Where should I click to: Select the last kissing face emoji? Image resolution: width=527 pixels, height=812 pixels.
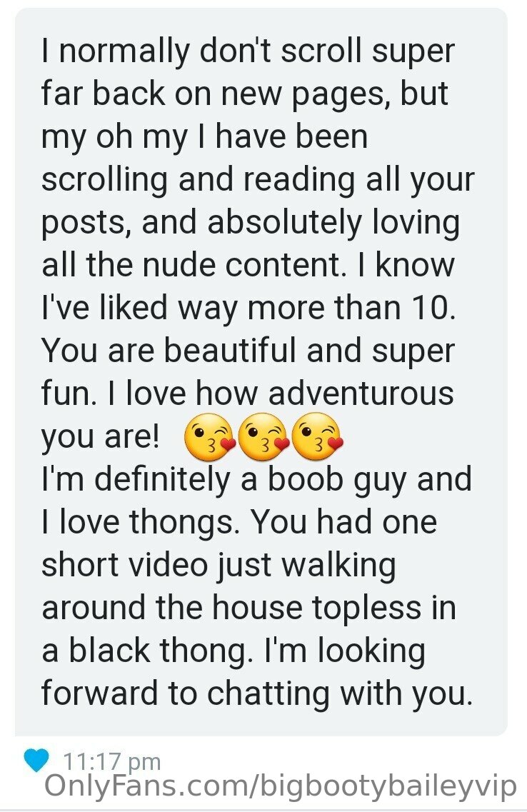coord(318,438)
